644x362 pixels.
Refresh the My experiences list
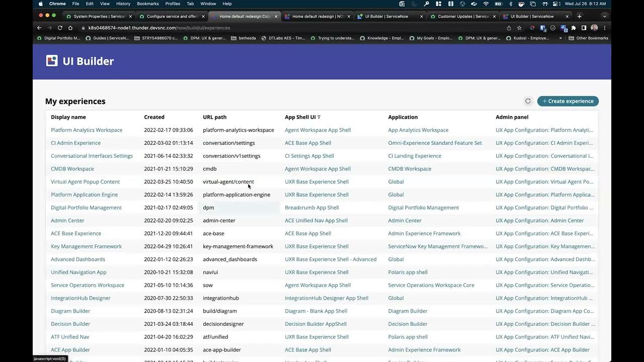point(528,101)
